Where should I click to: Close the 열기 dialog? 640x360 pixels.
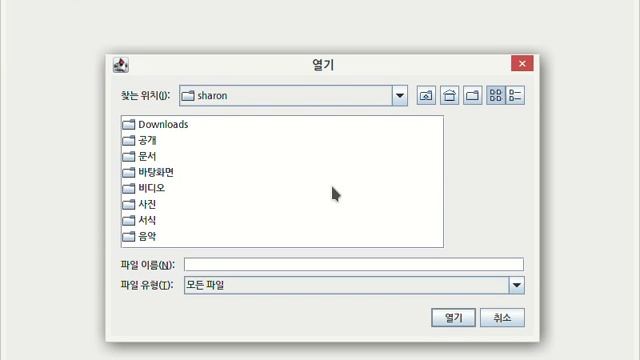[x=522, y=63]
